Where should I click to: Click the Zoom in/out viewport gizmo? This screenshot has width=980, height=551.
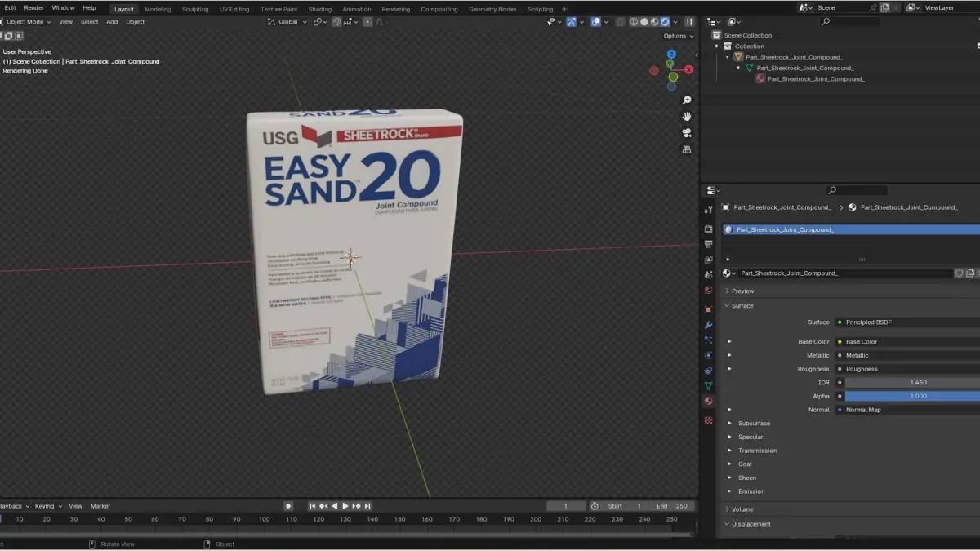coord(687,100)
